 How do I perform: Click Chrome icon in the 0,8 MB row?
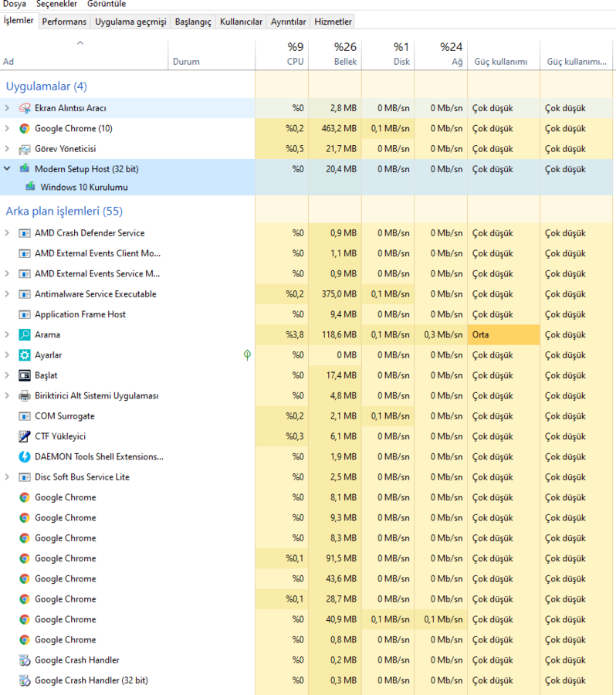tap(25, 639)
